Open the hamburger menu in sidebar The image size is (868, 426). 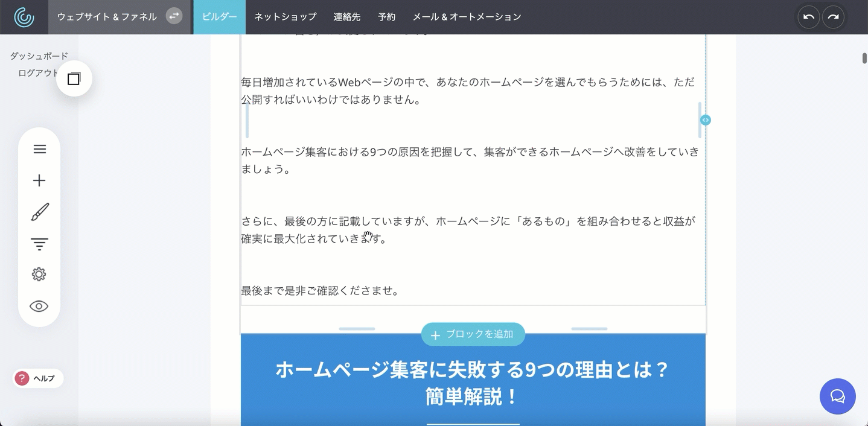[x=39, y=149]
